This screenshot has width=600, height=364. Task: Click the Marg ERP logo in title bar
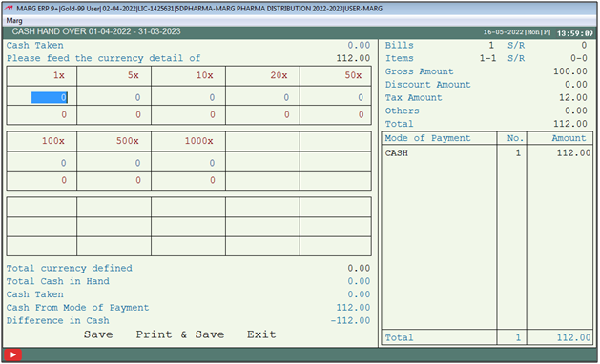click(9, 8)
